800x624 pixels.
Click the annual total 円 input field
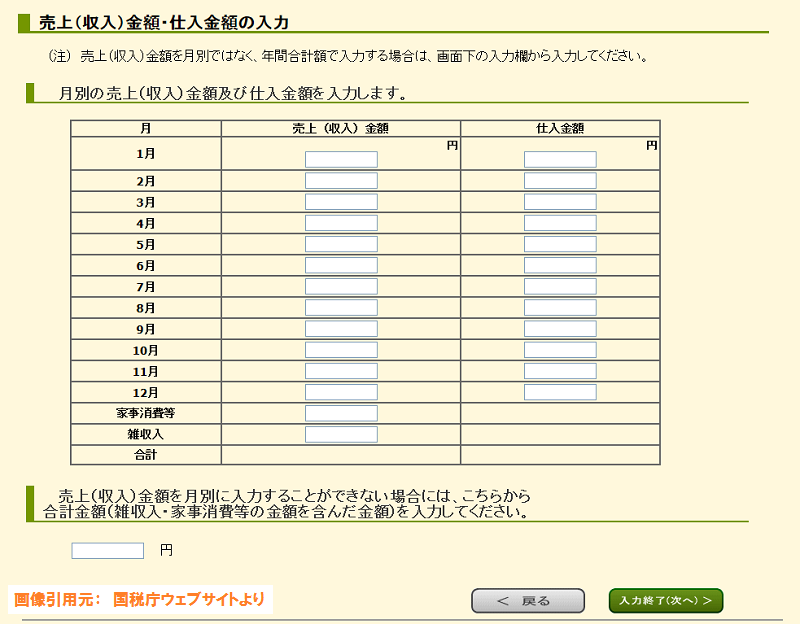108,551
